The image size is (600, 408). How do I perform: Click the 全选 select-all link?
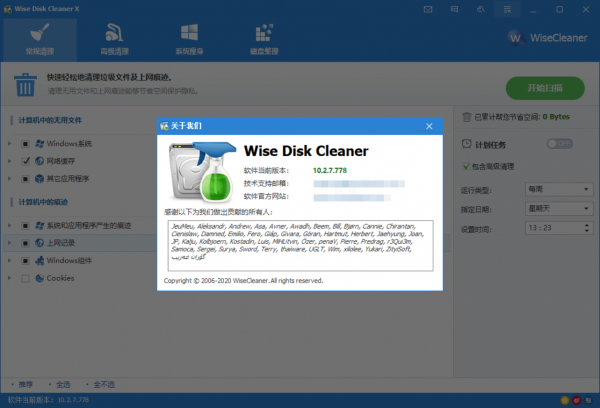(63, 384)
